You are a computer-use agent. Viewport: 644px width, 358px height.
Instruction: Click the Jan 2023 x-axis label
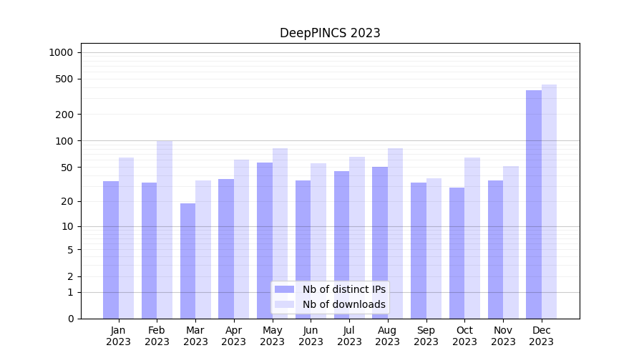(118, 336)
